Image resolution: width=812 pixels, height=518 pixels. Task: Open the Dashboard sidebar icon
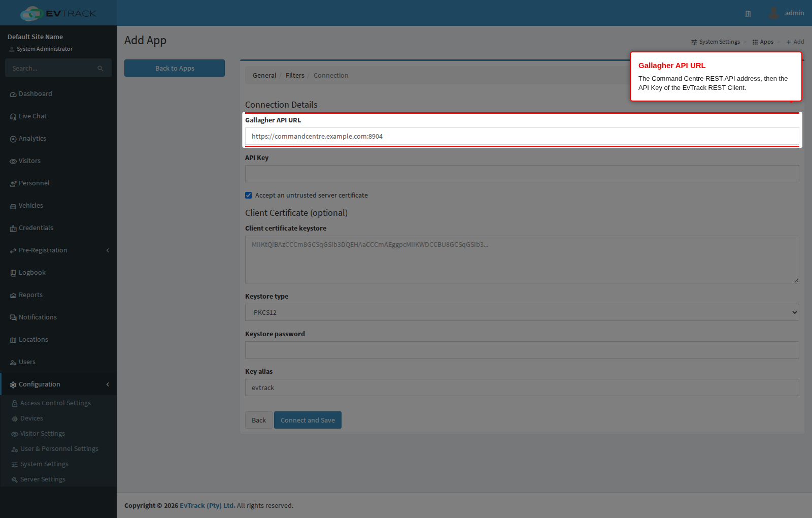click(13, 94)
